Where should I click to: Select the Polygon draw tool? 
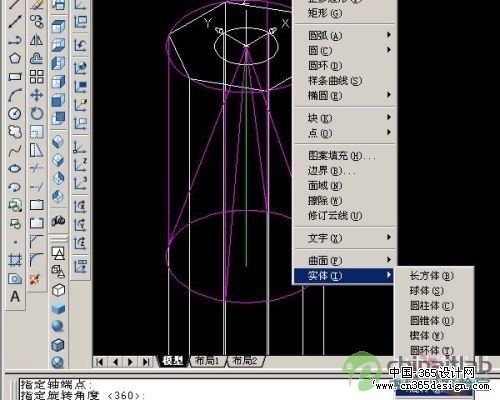tap(15, 58)
